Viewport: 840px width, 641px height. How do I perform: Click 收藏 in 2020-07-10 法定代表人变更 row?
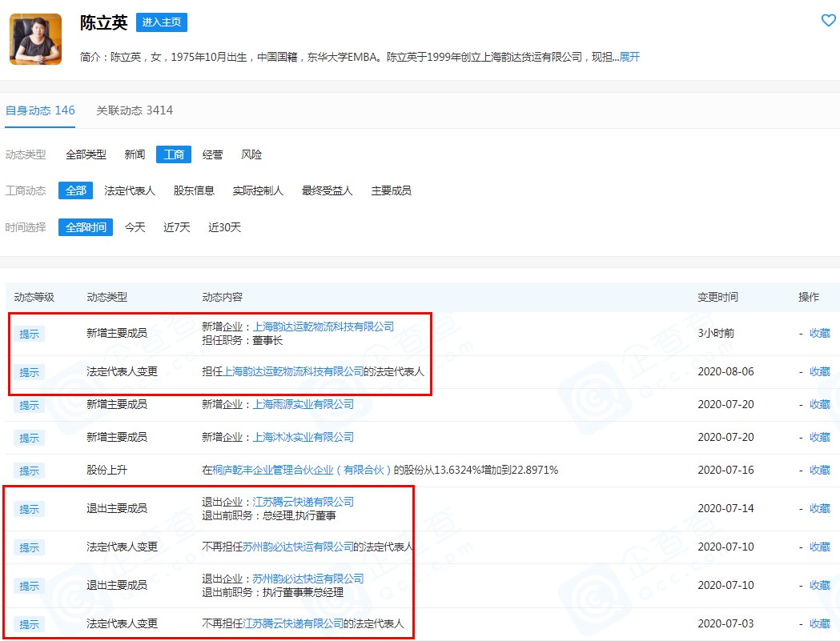(x=820, y=547)
